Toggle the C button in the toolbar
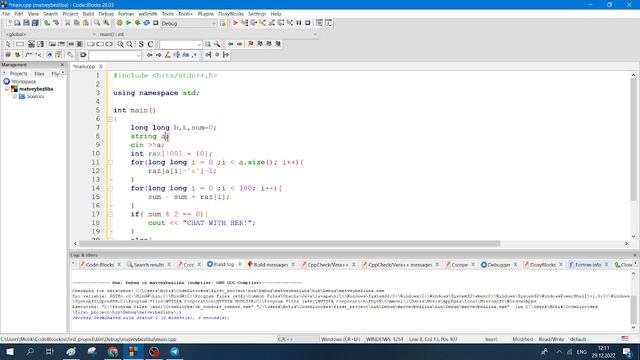The image size is (640, 360). coord(150,44)
